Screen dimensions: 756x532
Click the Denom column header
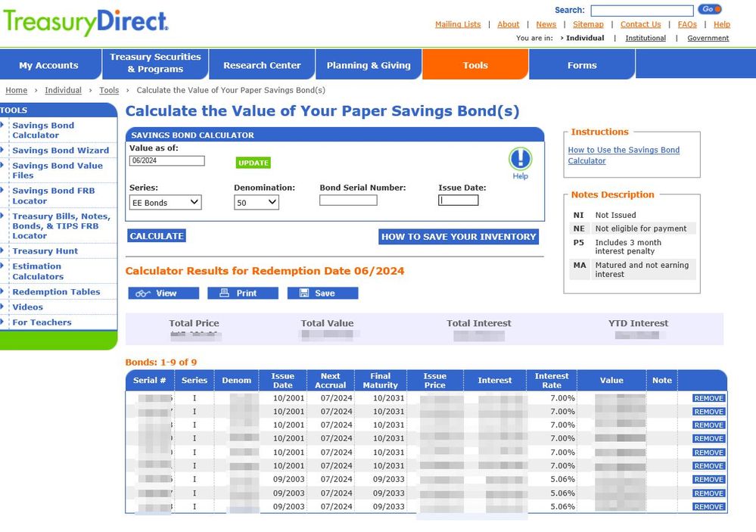236,381
